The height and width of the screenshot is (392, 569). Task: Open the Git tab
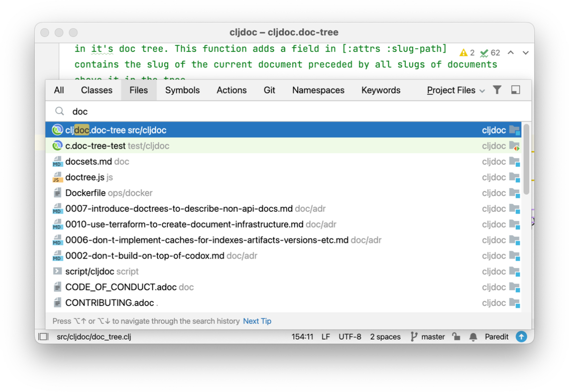(x=269, y=90)
